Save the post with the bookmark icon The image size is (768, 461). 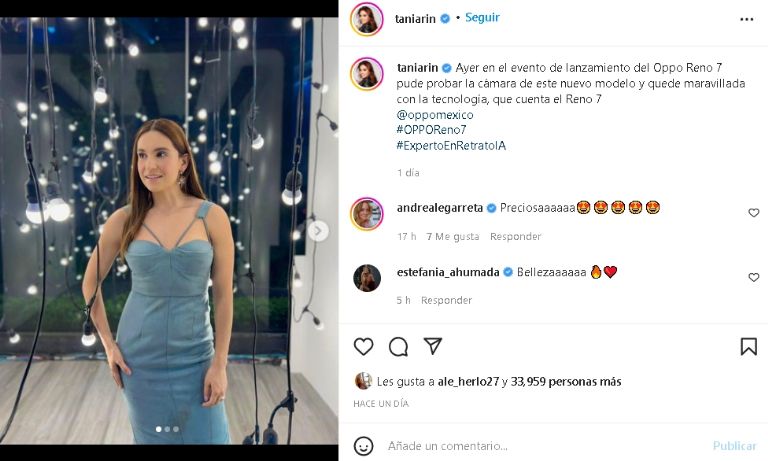(x=748, y=346)
